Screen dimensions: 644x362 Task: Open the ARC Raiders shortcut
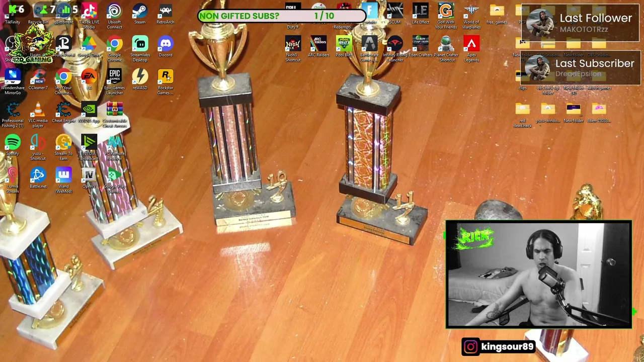pos(318,47)
